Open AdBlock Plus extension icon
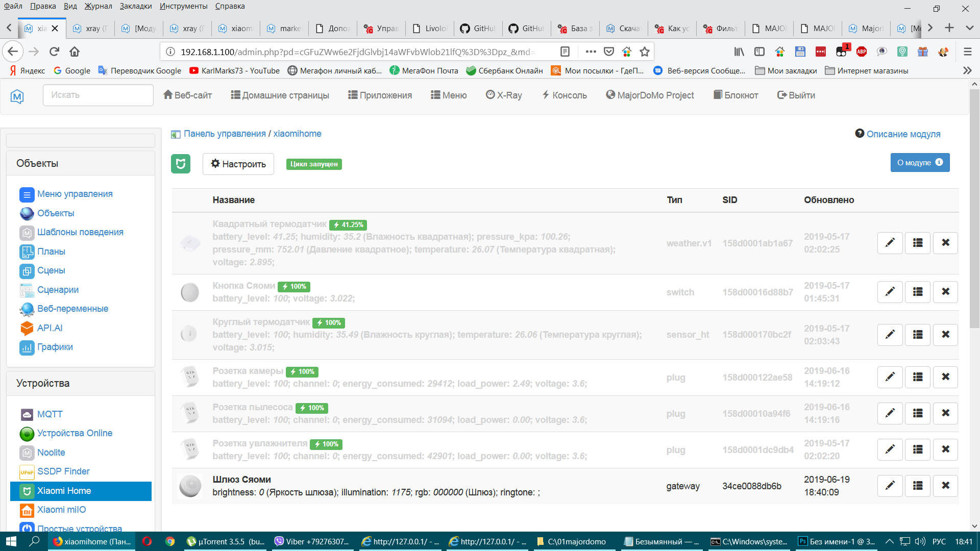Screen dimensions: 980x551 [x=862, y=52]
